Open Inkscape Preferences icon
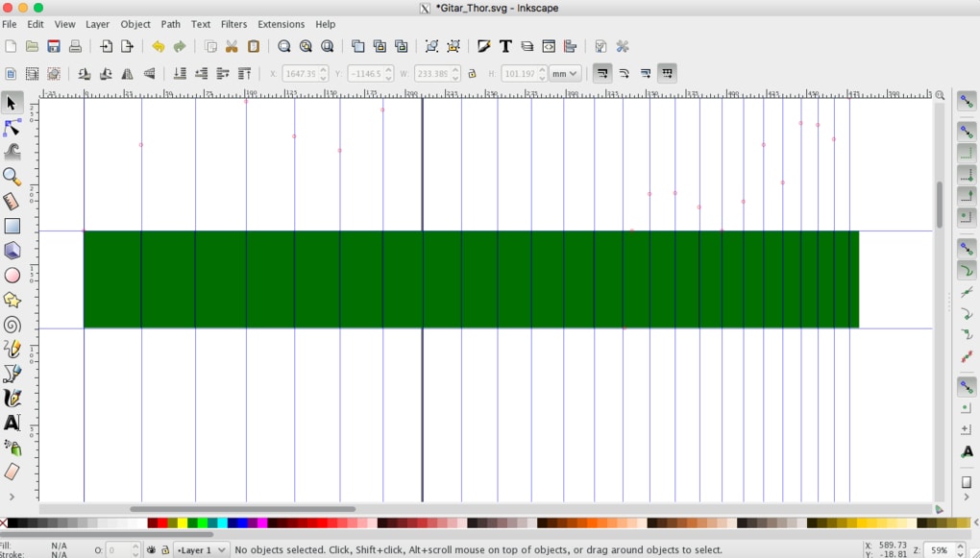The width and height of the screenshot is (980, 558). (623, 46)
